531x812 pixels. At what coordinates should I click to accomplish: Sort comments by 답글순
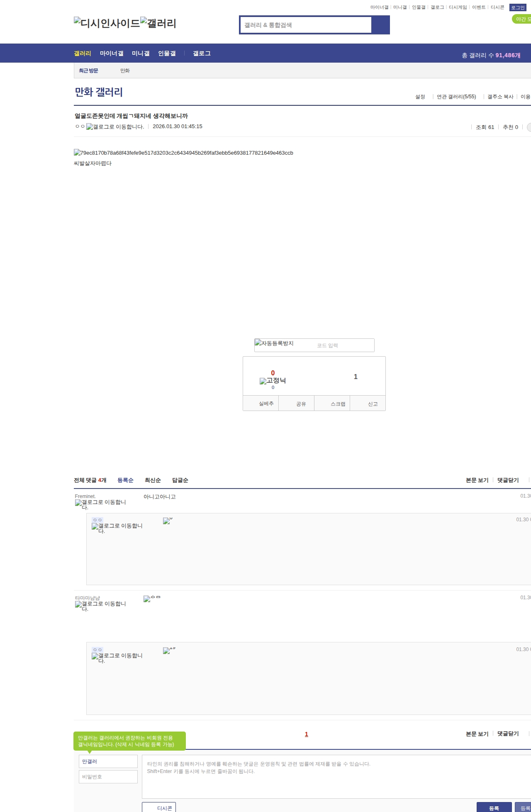(180, 480)
